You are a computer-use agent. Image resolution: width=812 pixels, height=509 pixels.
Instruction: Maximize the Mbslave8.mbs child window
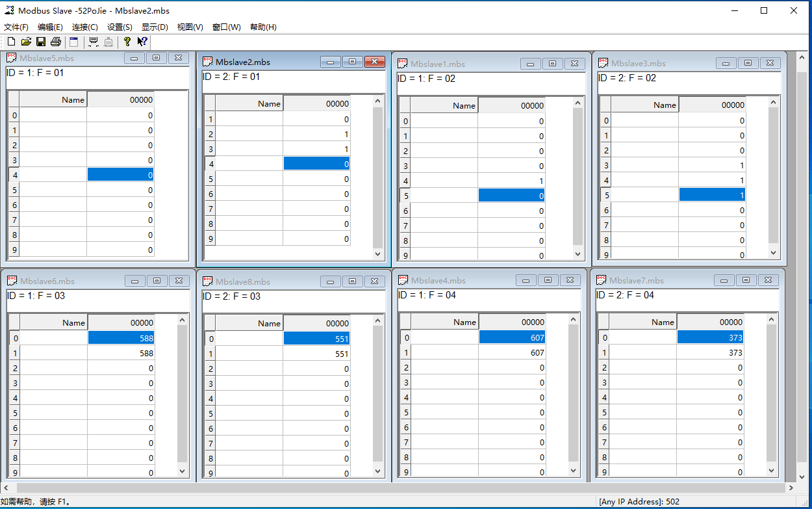click(352, 281)
